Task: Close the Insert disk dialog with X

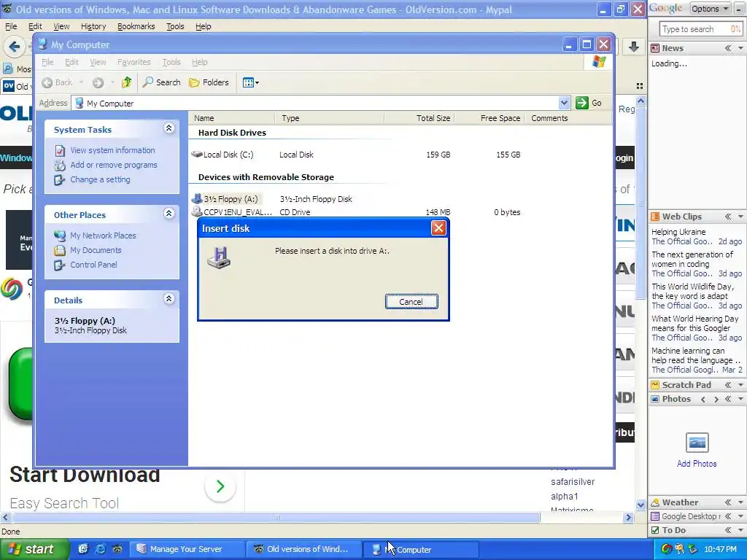Action: [x=438, y=228]
